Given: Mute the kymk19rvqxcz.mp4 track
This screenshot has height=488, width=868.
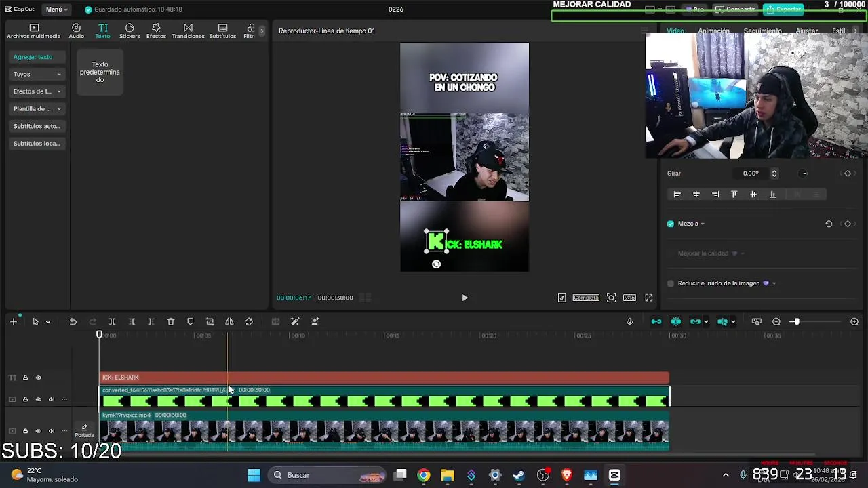Looking at the screenshot, I should click(x=52, y=431).
